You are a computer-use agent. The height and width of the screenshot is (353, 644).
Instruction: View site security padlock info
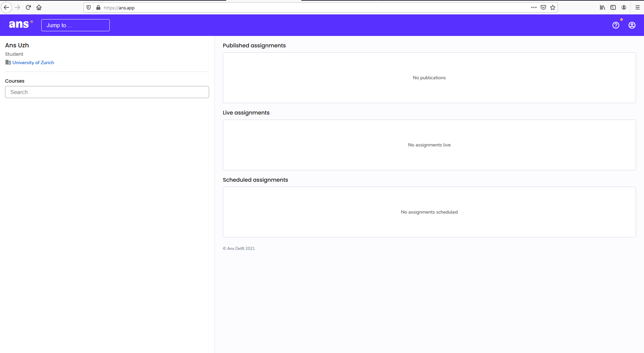[x=98, y=7]
